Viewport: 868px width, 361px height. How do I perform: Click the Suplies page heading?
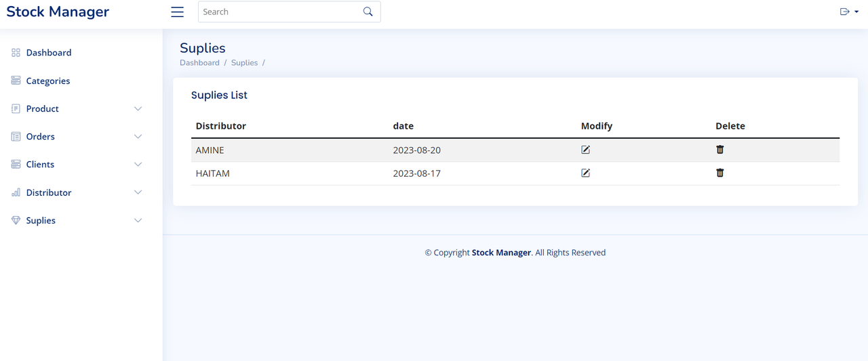(203, 48)
